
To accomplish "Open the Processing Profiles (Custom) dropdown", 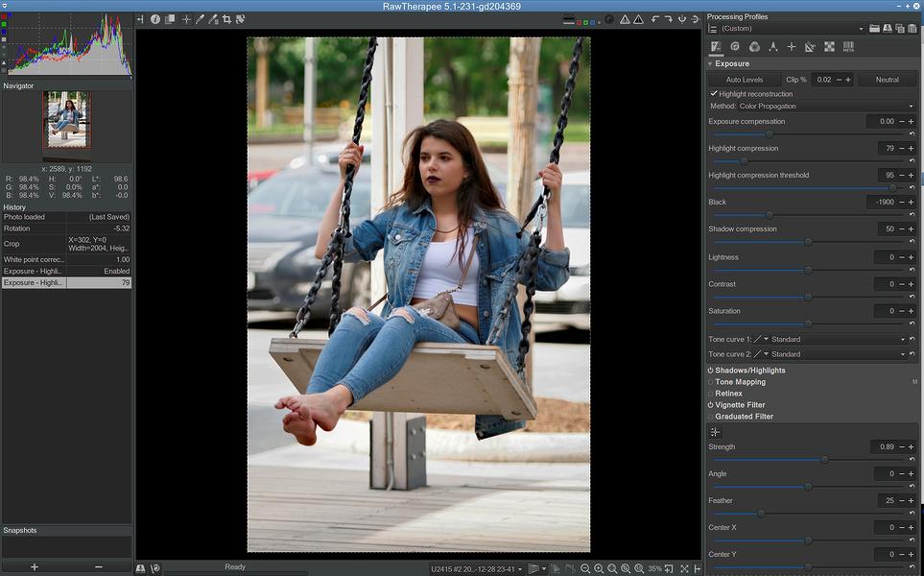I will click(x=793, y=28).
